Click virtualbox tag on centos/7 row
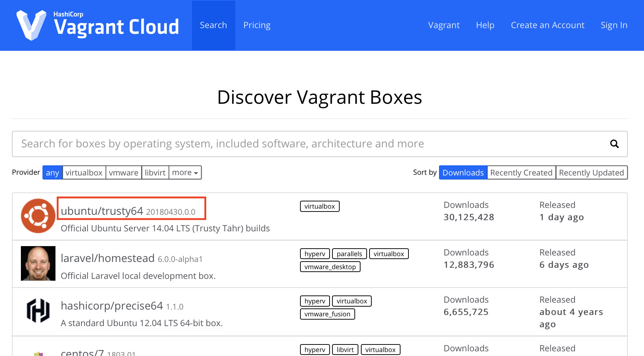This screenshot has height=356, width=644. click(380, 350)
